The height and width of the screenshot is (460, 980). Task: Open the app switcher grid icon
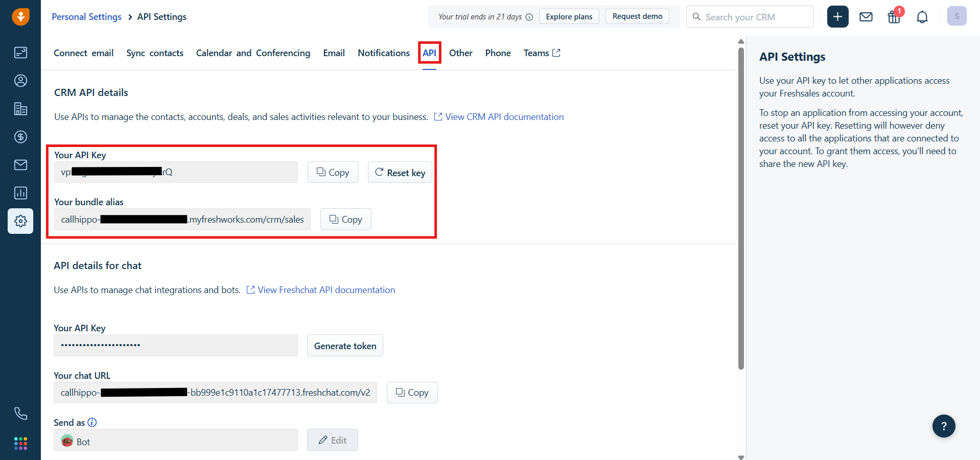(20, 443)
